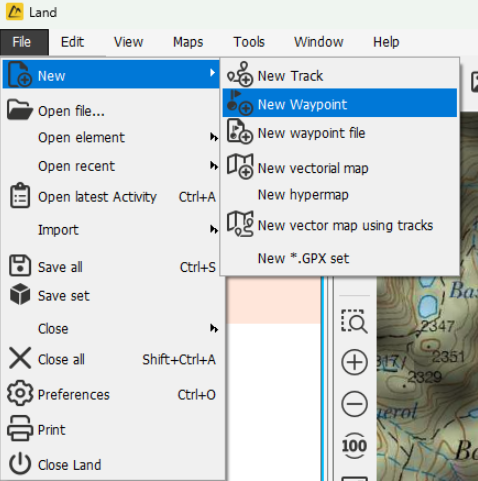This screenshot has height=481, width=478.
Task: Click the map-plus icon for New vectorial map
Action: 240,166
